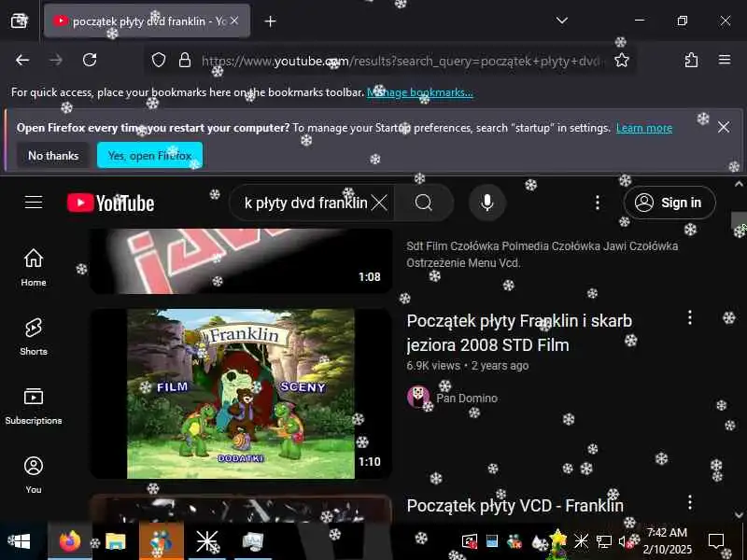Play the Franklin DVD menu thumbnail
This screenshot has height=560, width=747.
tap(241, 394)
